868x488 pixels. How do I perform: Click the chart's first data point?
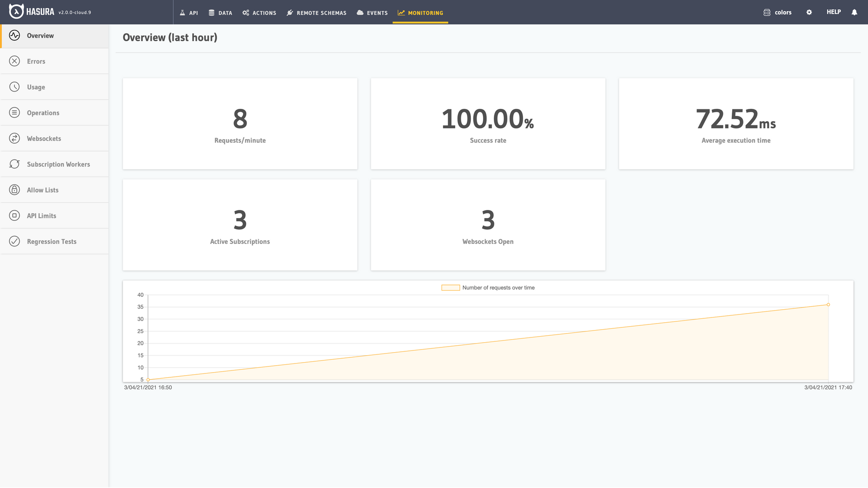(148, 380)
